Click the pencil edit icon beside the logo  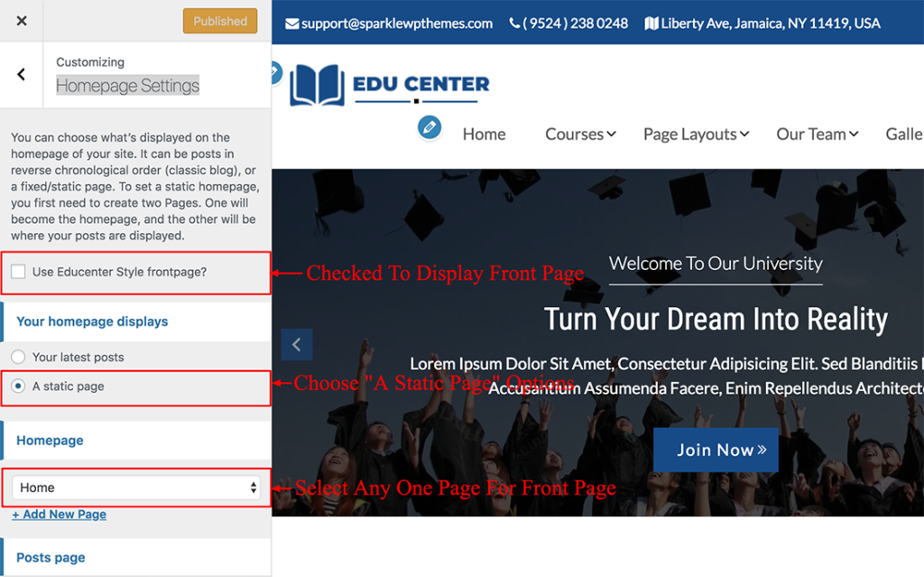(x=274, y=73)
